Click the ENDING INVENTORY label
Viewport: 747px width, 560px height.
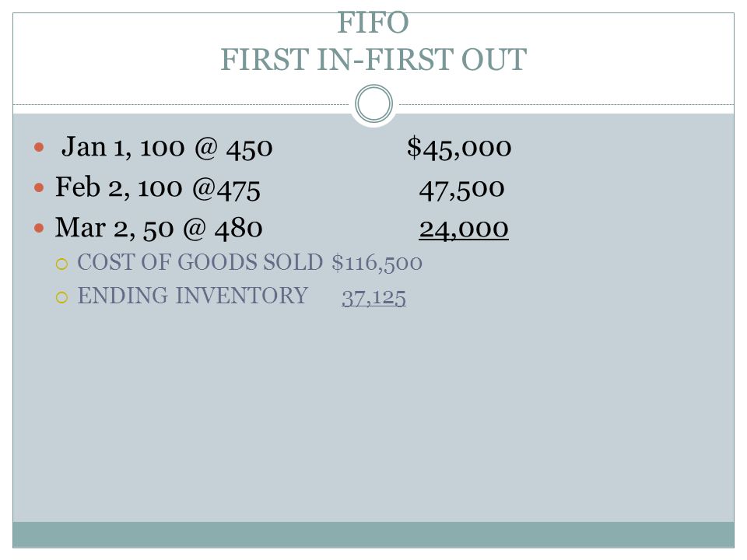193,296
